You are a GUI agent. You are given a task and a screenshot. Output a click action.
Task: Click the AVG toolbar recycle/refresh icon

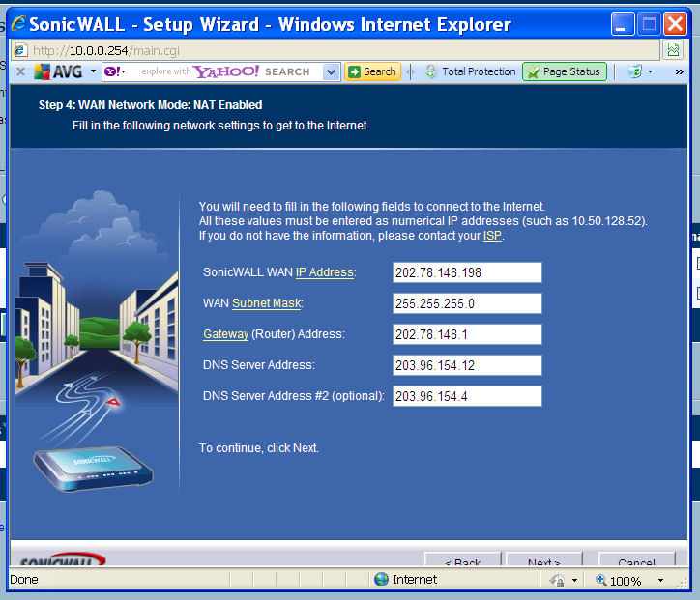(x=635, y=71)
